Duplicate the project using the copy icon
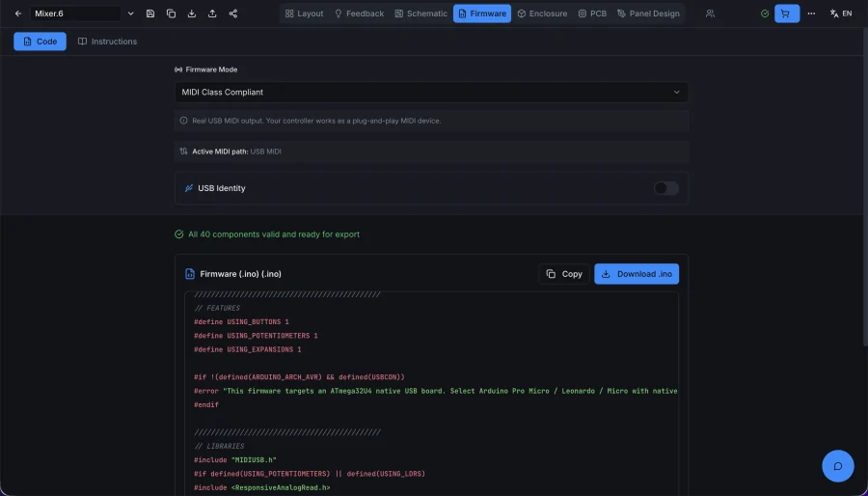 click(x=171, y=14)
